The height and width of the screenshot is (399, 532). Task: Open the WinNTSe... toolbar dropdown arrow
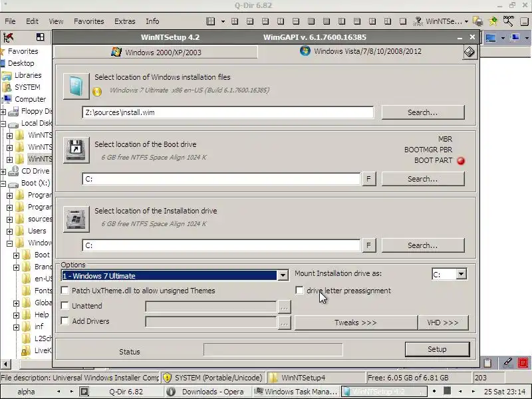(467, 21)
